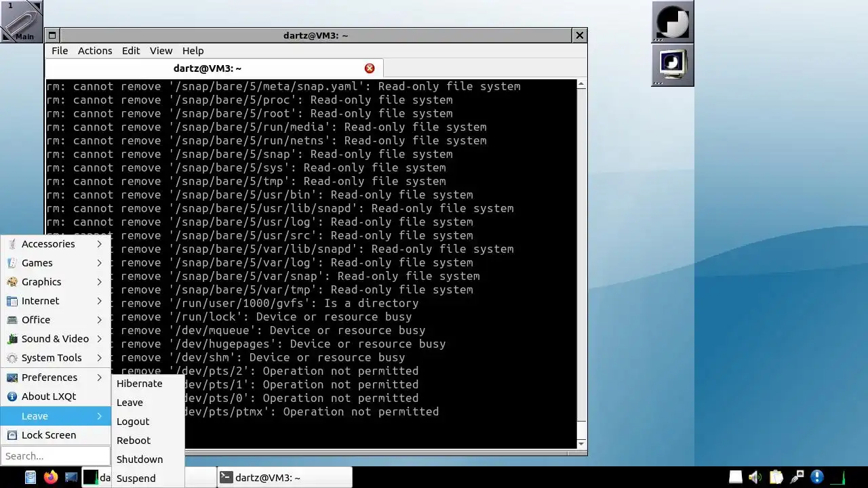Click the Preferences category icon

(12, 378)
